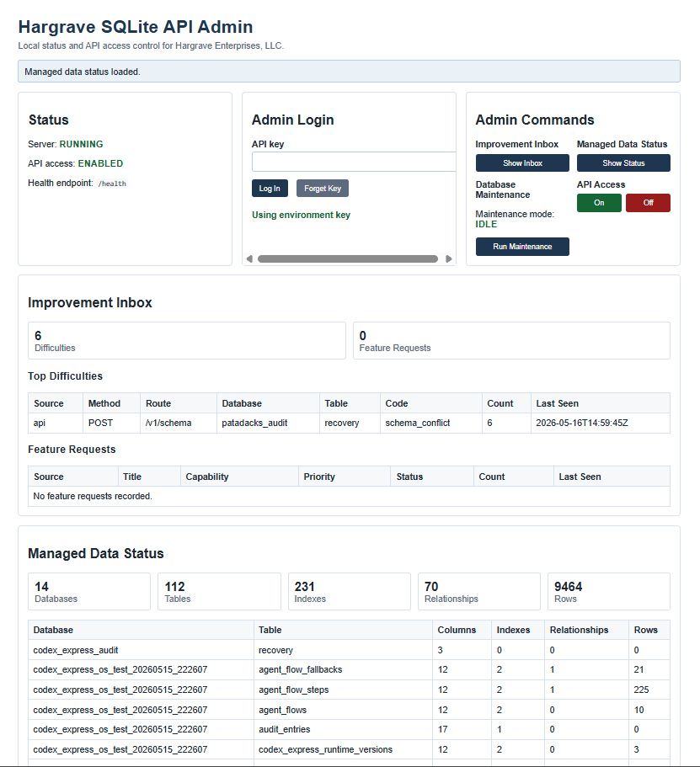This screenshot has width=700, height=767.
Task: Click the Admin Login horizontal scrollbar thumb
Action: 348,258
